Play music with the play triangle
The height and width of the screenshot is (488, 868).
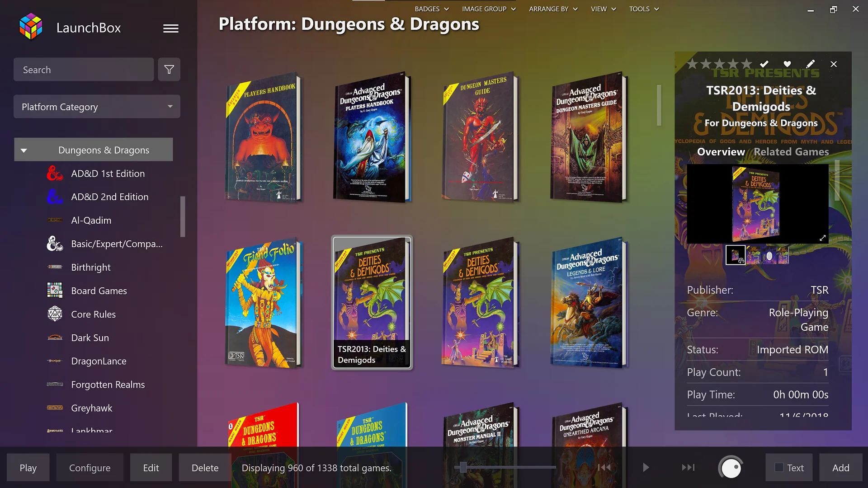click(x=646, y=467)
